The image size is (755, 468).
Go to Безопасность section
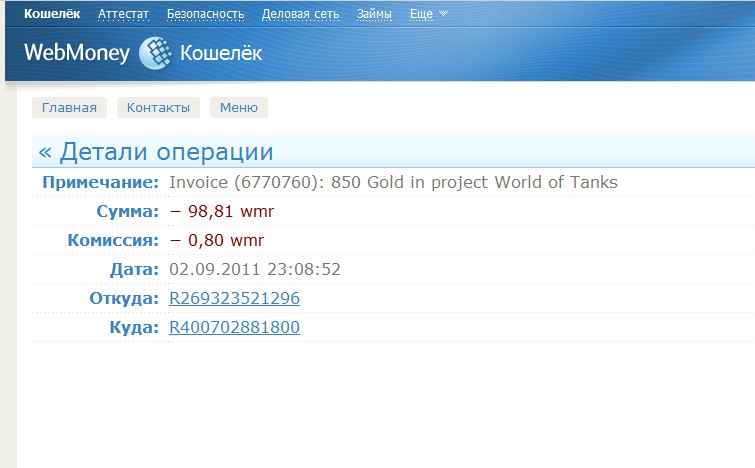(206, 14)
